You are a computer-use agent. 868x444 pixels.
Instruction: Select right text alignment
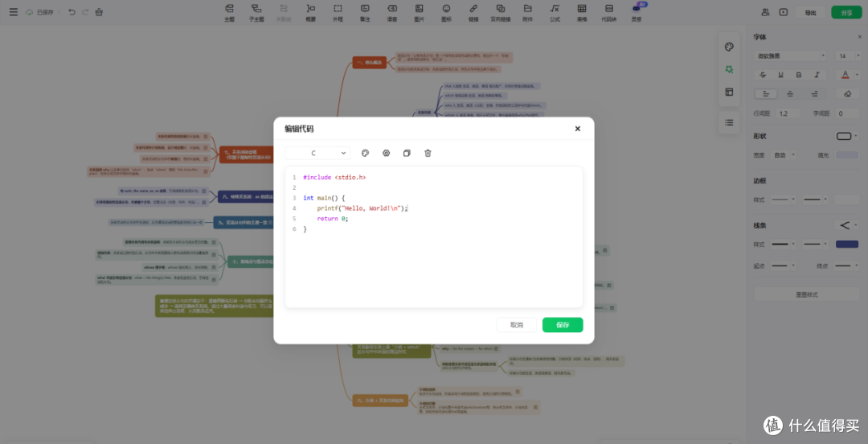click(x=814, y=94)
